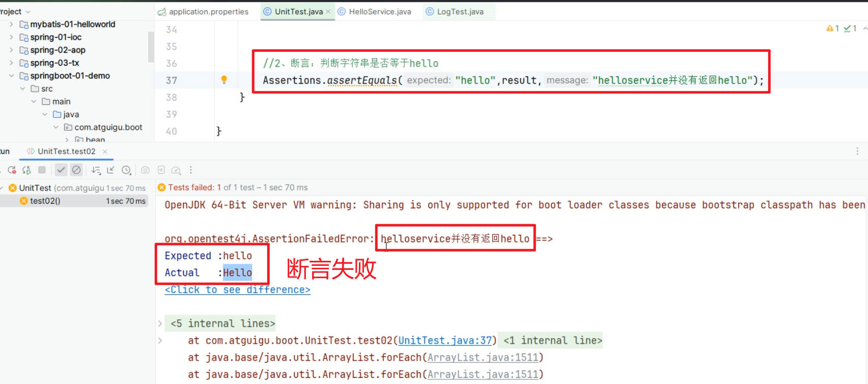Toggle auto-test rerun icon
The image size is (868, 384).
pos(26,170)
